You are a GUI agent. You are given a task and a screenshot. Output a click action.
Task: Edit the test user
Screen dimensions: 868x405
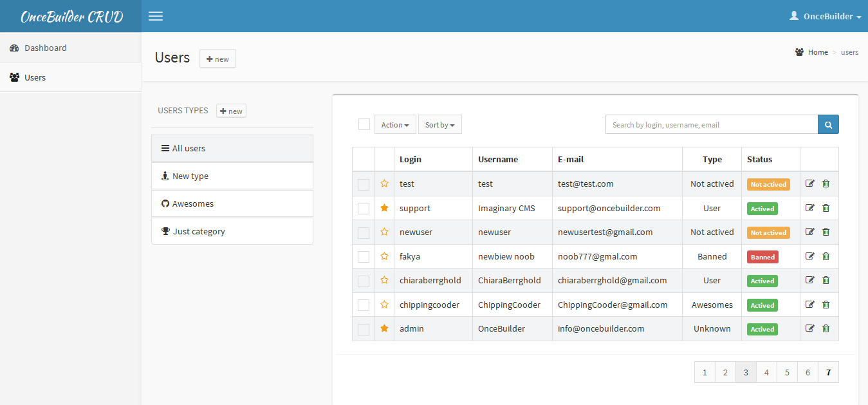(x=810, y=184)
